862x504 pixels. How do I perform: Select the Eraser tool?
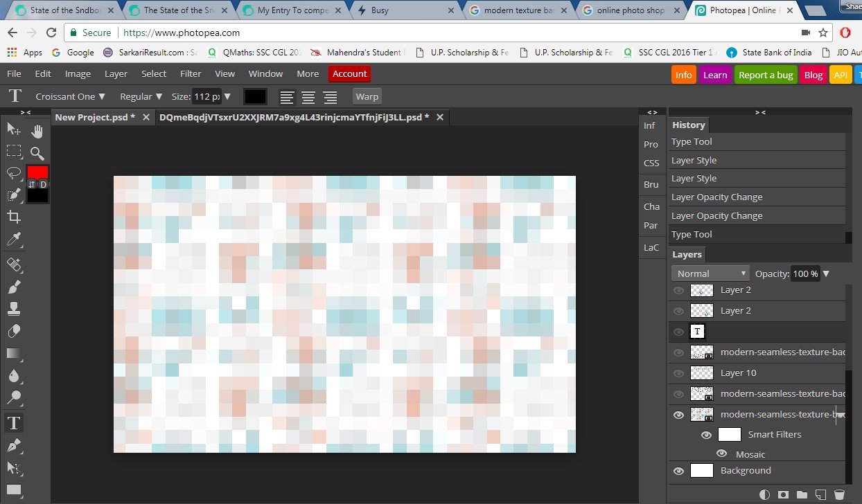pos(14,331)
